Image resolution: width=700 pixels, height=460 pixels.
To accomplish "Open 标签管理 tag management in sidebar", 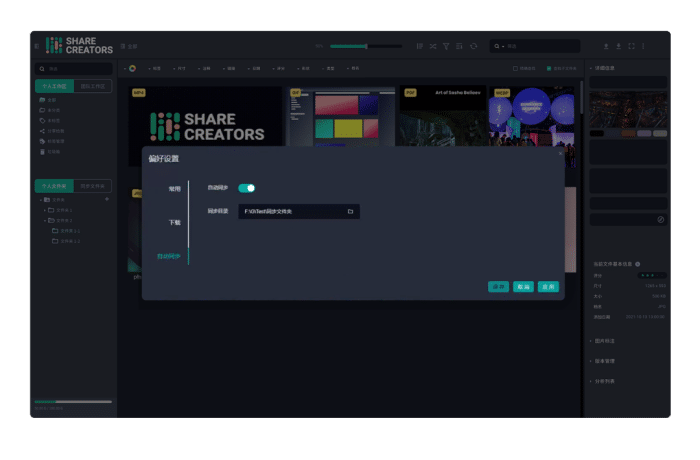I will 52,141.
